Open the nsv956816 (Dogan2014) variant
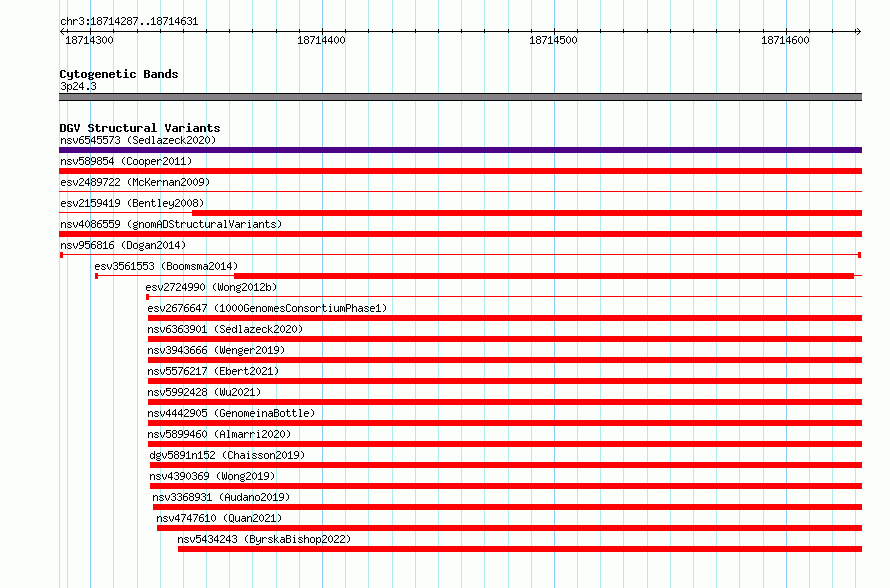890x588 pixels. (123, 245)
